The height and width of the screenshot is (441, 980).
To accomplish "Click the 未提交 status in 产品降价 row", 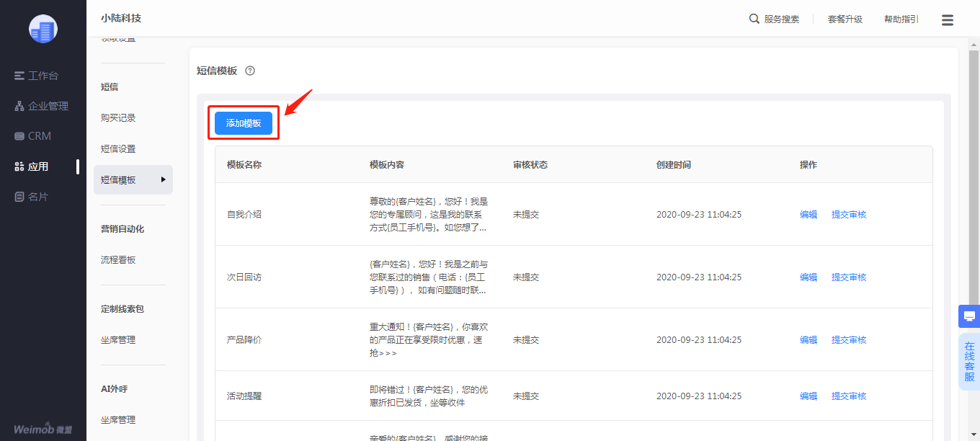I will pos(526,340).
